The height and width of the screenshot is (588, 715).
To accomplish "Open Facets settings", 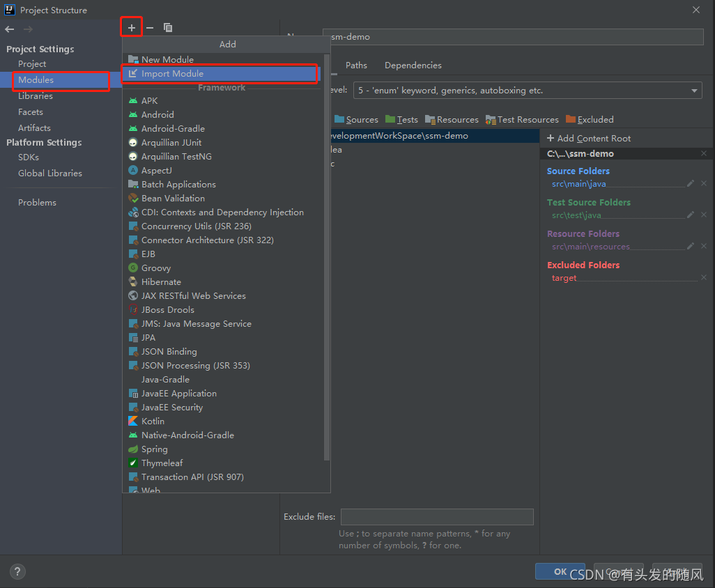I will [x=31, y=112].
